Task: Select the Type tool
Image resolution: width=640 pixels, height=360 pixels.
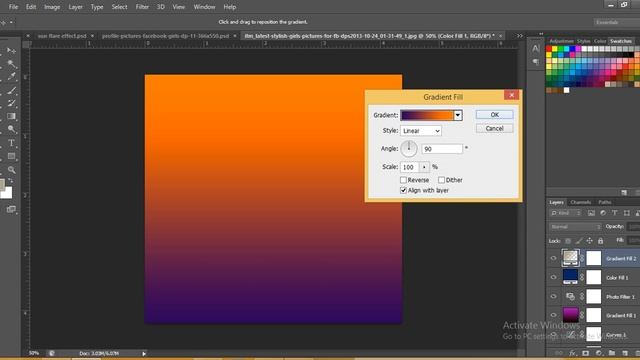Action: click(11, 143)
